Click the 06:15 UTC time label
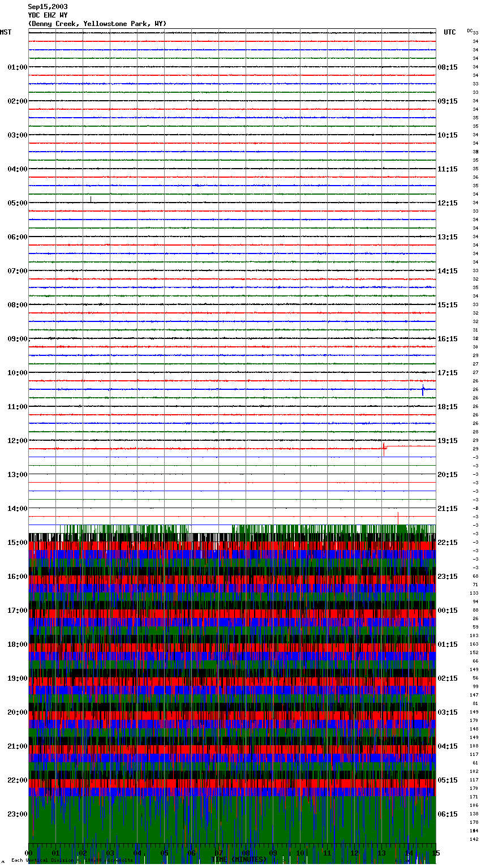Image resolution: width=481 pixels, height=868 pixels. [448, 814]
